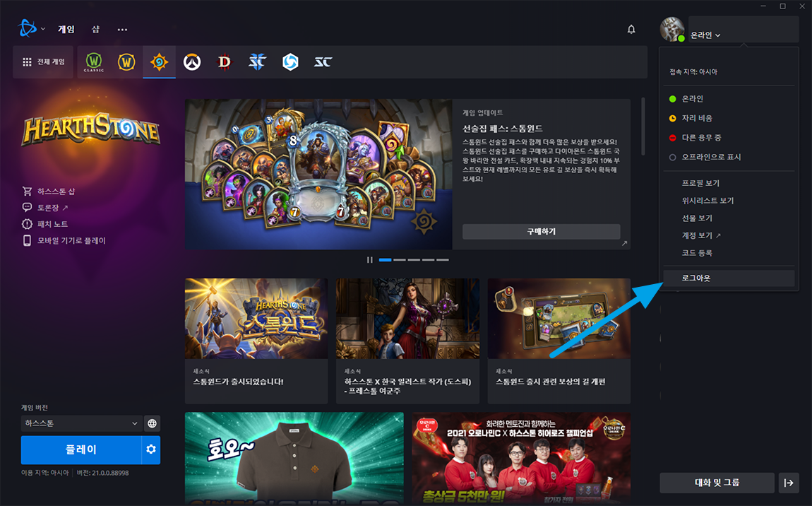Click the 버전: 21.0.0.88998 text

point(103,473)
